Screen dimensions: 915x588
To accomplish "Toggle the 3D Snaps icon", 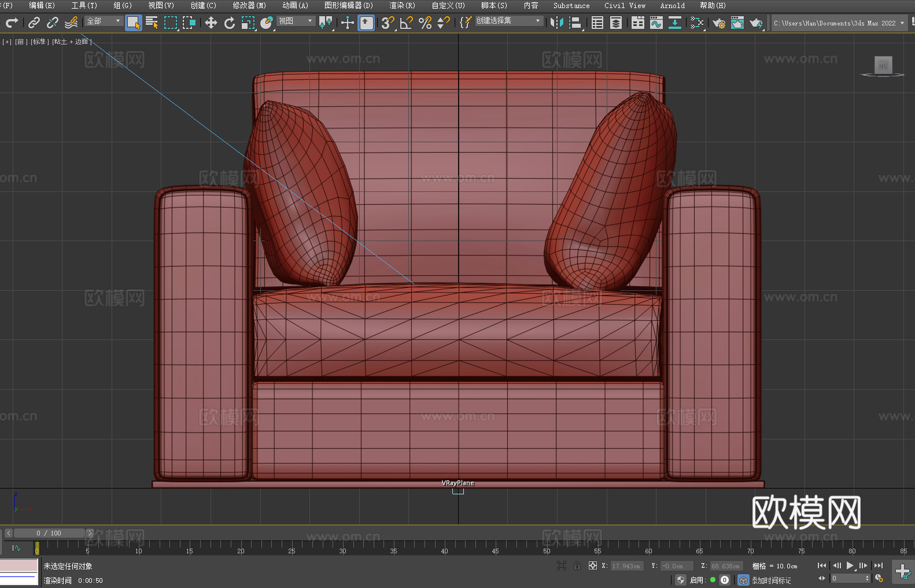I will (388, 23).
